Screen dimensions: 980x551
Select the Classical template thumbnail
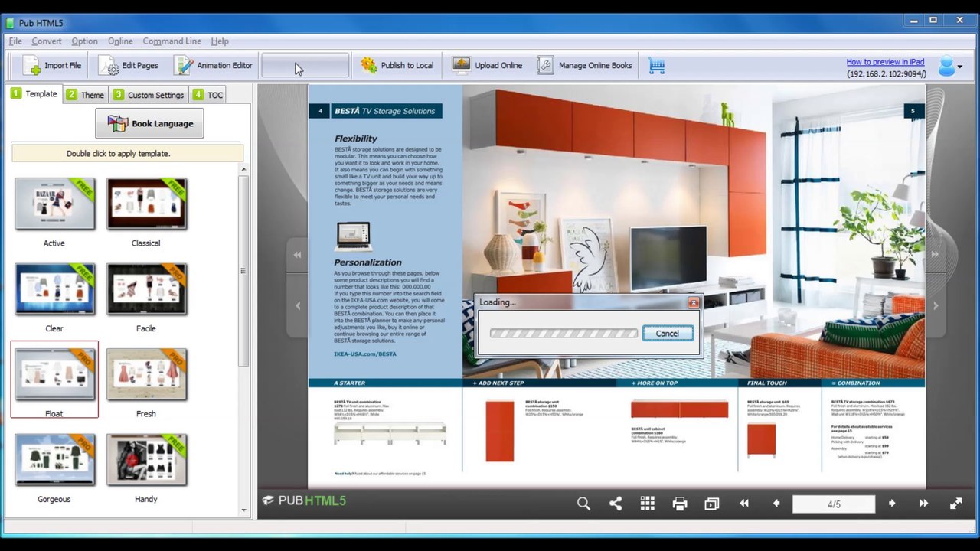click(146, 204)
